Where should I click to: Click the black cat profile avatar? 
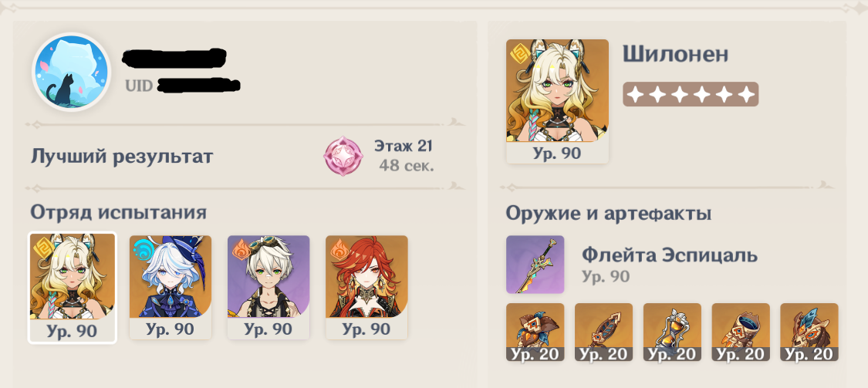click(x=72, y=73)
